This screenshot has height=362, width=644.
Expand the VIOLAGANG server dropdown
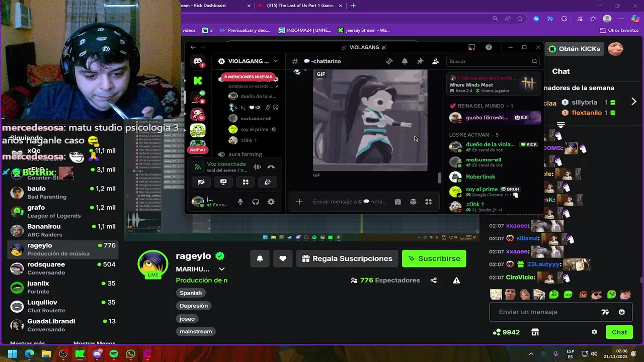275,61
